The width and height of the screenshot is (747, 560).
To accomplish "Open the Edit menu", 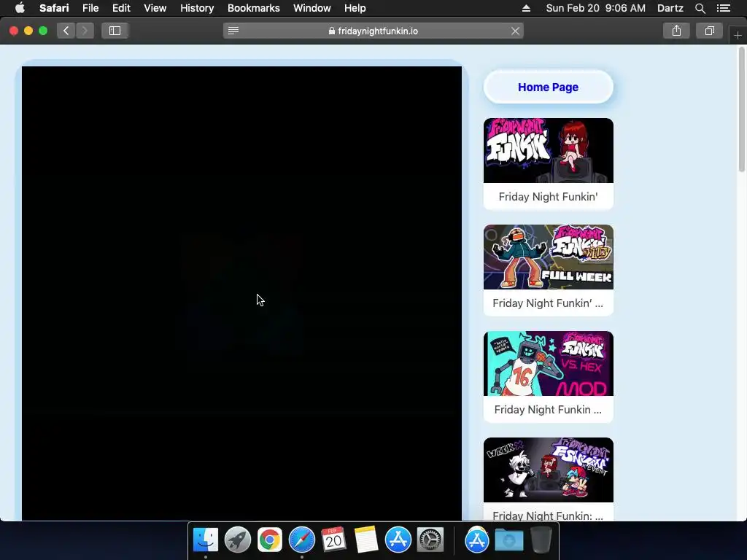I will (121, 8).
